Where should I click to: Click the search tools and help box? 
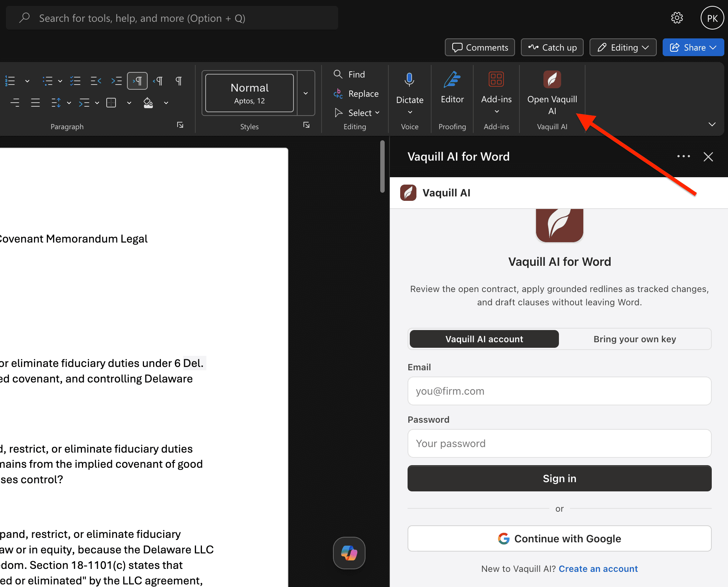click(172, 18)
